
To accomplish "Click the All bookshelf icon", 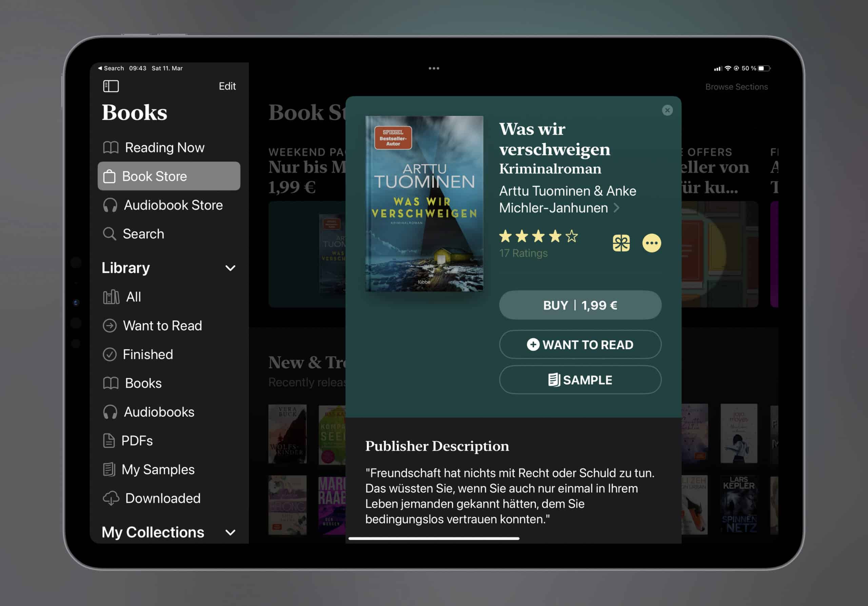I will tap(111, 297).
